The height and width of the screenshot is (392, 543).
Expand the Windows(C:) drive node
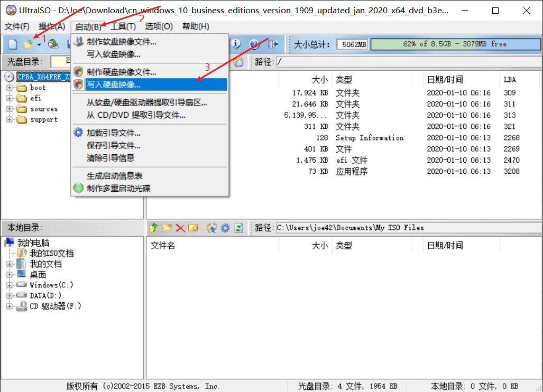pos(10,285)
